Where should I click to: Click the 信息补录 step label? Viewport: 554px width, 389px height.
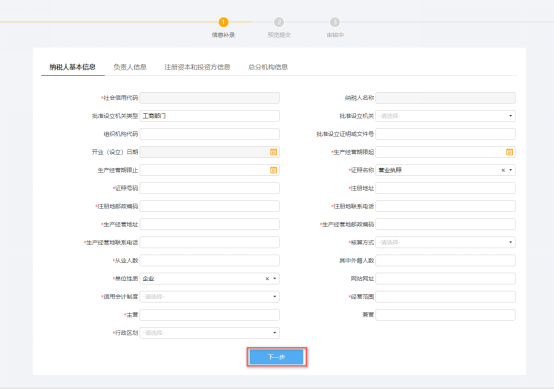tap(223, 35)
